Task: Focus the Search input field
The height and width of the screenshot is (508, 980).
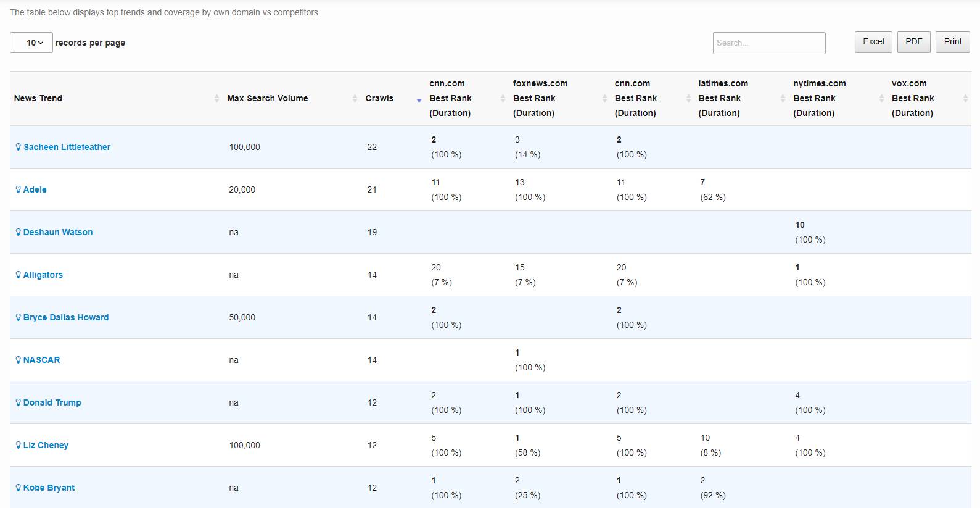Action: [x=769, y=43]
